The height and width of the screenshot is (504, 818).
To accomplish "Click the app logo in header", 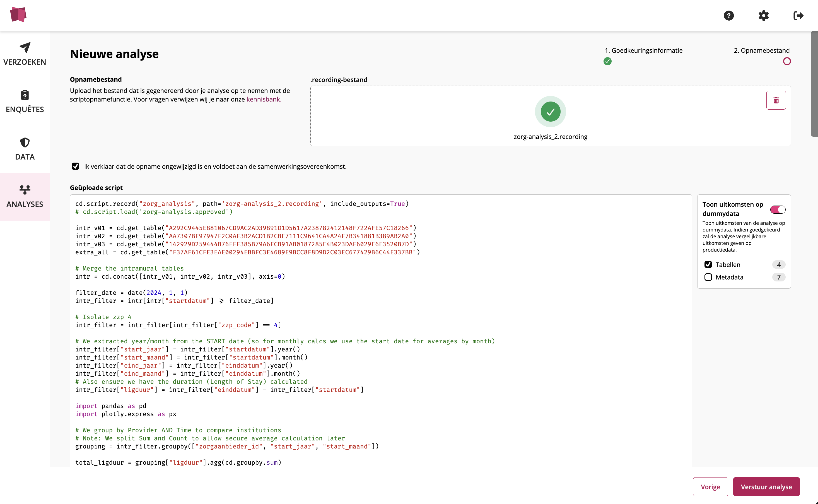I will point(18,15).
